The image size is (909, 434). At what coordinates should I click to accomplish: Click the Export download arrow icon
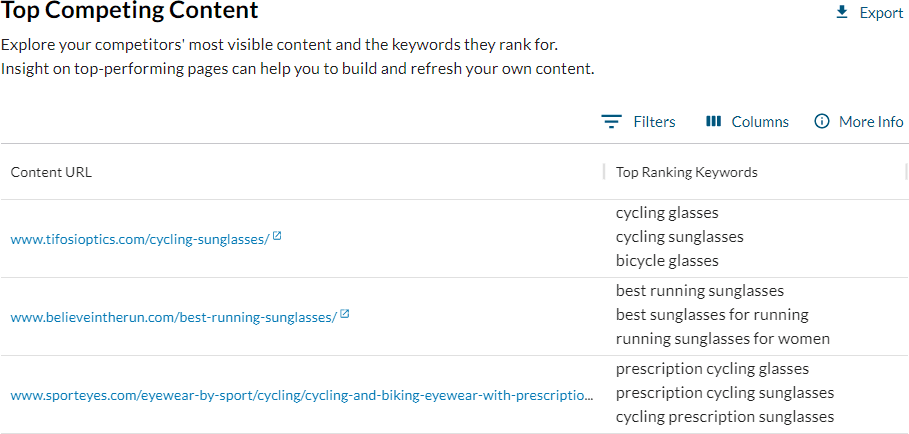(x=842, y=12)
